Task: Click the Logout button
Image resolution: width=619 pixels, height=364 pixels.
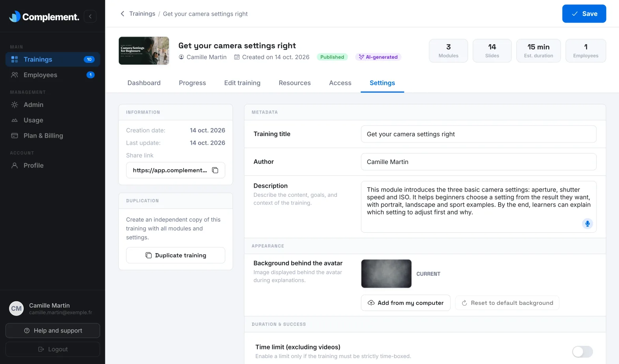Action: [x=53, y=349]
